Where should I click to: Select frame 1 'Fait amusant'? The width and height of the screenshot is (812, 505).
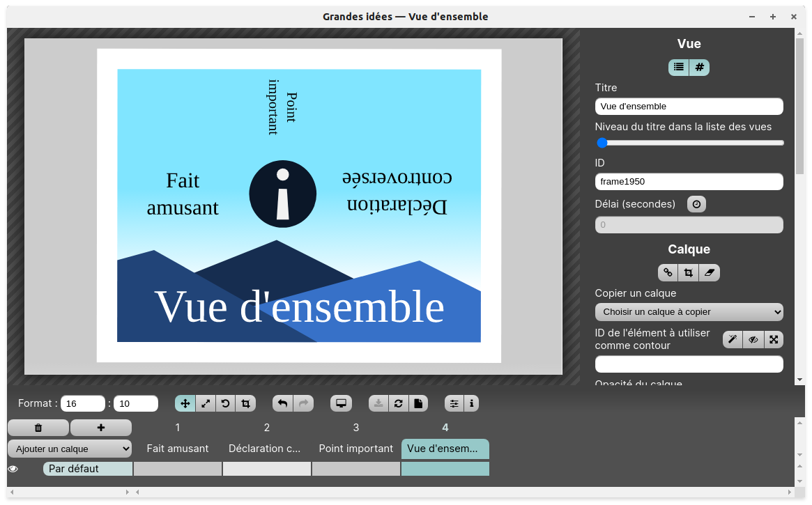[x=177, y=449]
